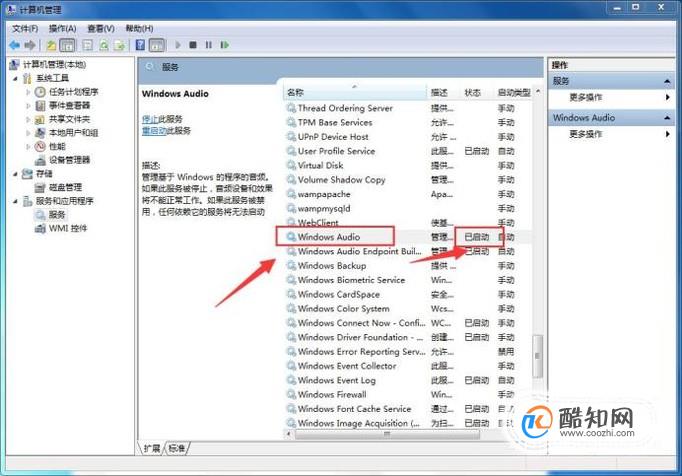This screenshot has height=476, width=682.
Task: Click the Start service play icon
Action: [177, 45]
